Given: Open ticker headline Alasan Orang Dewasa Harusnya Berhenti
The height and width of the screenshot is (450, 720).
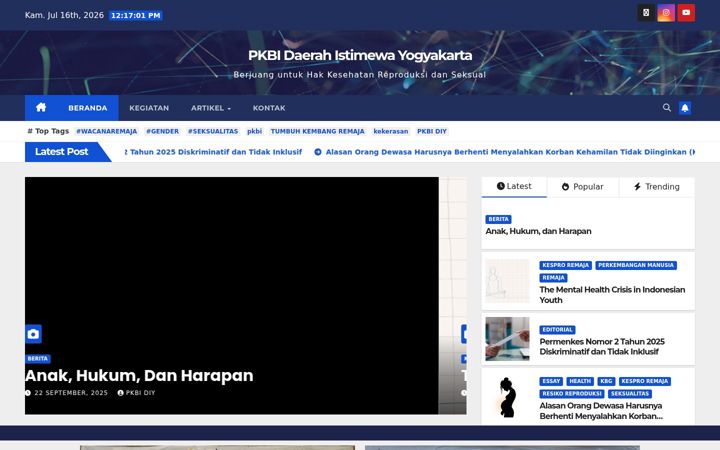Looking at the screenshot, I should point(510,152).
